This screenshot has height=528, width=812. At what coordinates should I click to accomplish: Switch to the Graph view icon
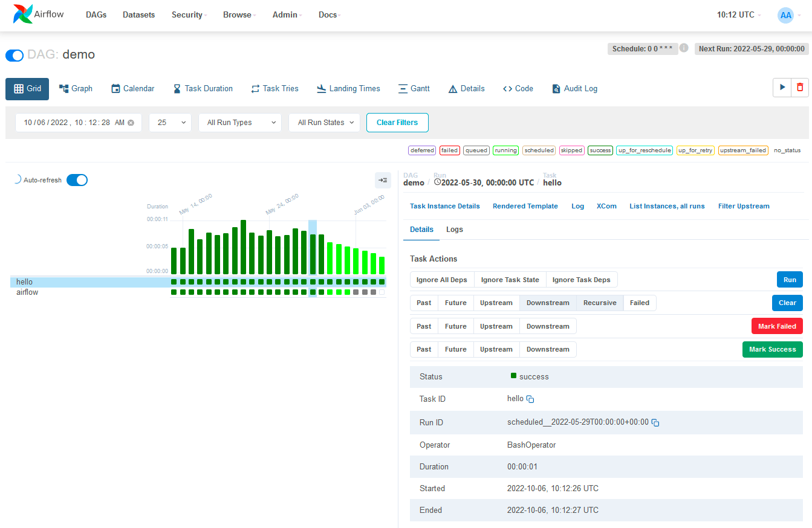76,88
